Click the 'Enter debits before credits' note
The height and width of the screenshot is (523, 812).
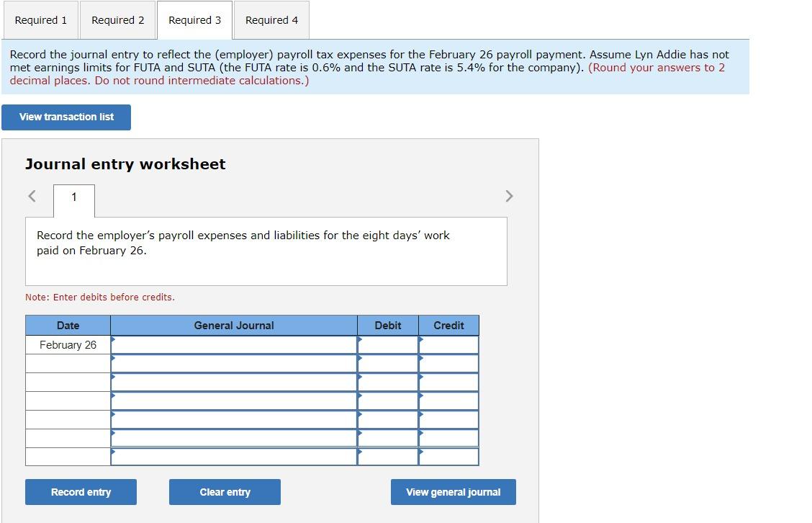[100, 297]
